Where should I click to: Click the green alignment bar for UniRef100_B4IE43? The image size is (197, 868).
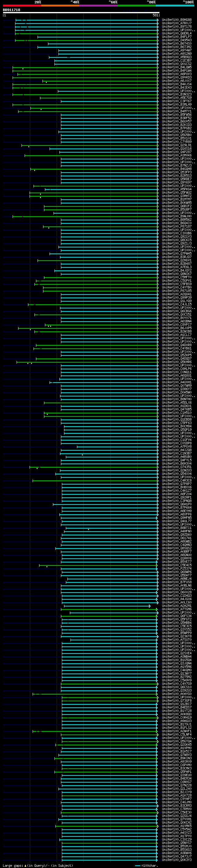point(86,88)
